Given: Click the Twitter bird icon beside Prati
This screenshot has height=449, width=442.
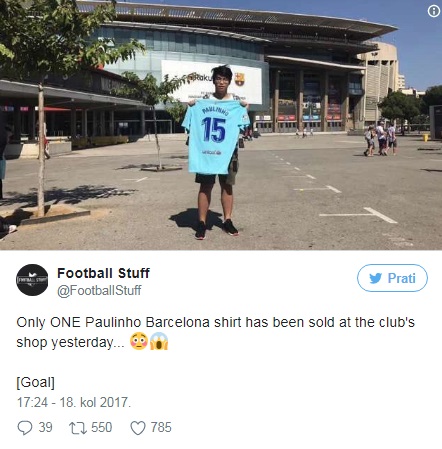Looking at the screenshot, I should click(375, 278).
